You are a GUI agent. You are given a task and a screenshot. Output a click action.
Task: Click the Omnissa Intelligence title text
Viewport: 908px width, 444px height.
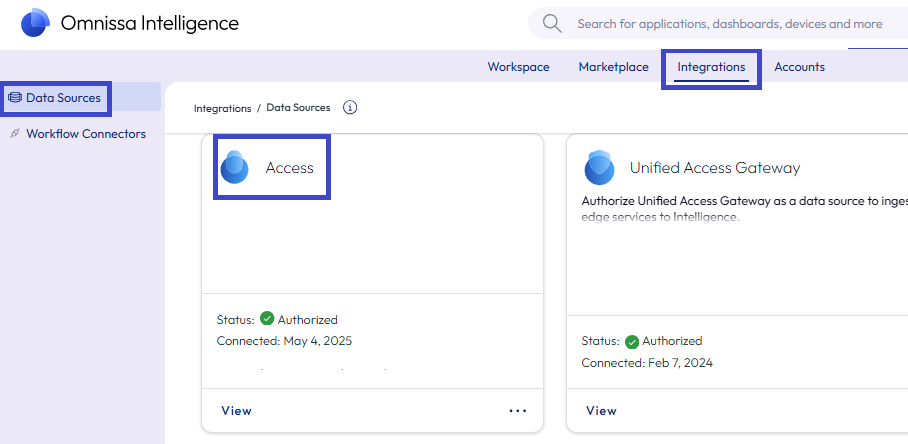[149, 23]
